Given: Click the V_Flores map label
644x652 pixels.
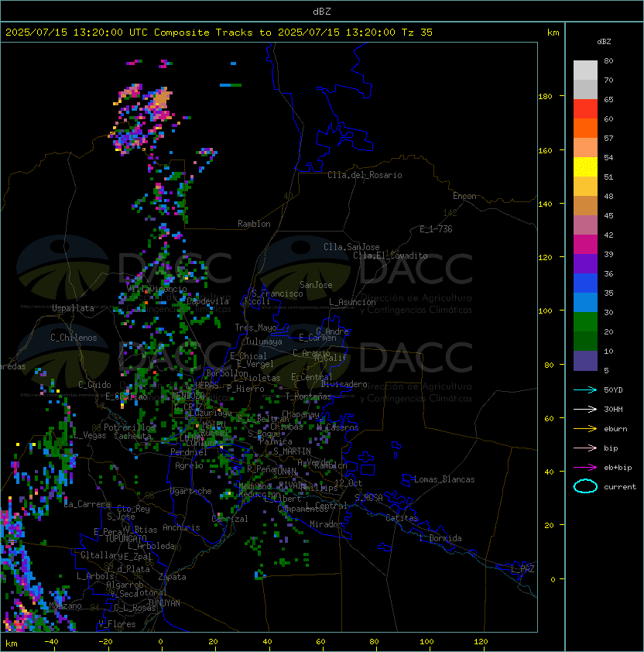Looking at the screenshot, I should coord(117,624).
